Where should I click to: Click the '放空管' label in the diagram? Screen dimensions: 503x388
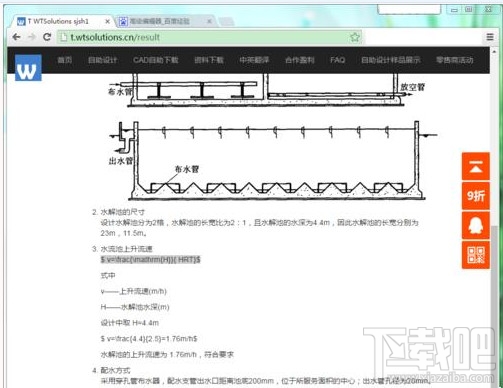[412, 87]
